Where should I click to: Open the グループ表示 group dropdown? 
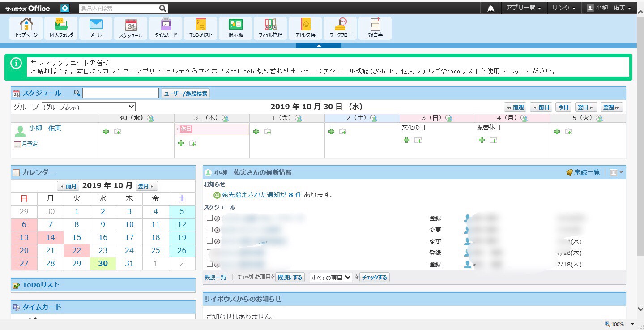89,107
